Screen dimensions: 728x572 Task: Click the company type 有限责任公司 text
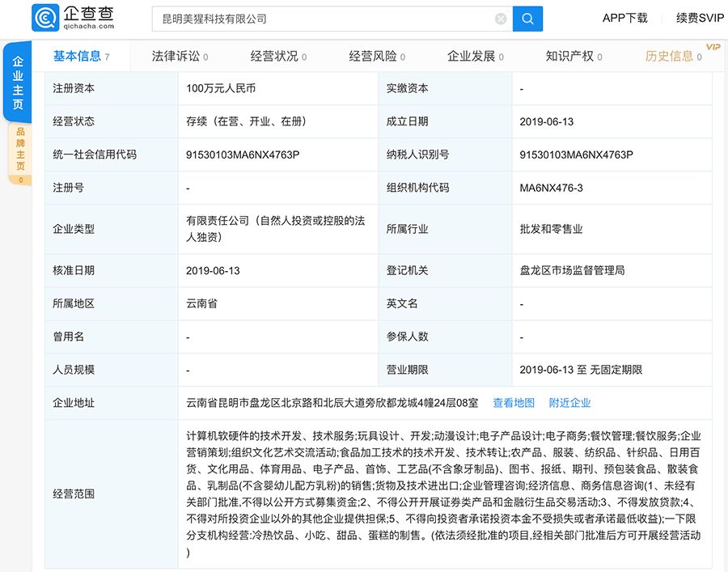(275, 229)
